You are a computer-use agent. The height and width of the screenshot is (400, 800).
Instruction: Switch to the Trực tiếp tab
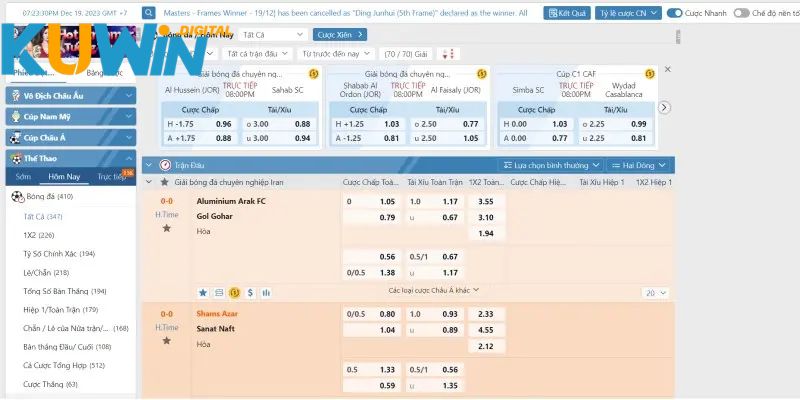pyautogui.click(x=110, y=176)
